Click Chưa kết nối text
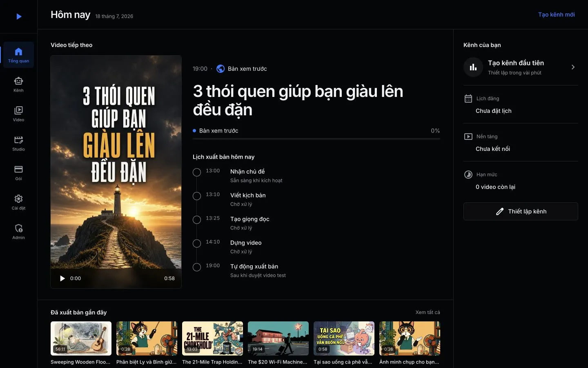This screenshot has height=368, width=588. point(493,149)
